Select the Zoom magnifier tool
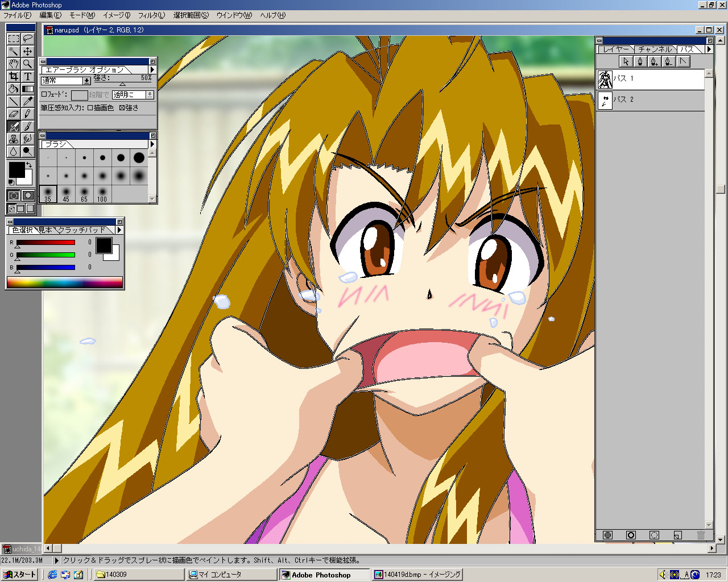 (27, 64)
